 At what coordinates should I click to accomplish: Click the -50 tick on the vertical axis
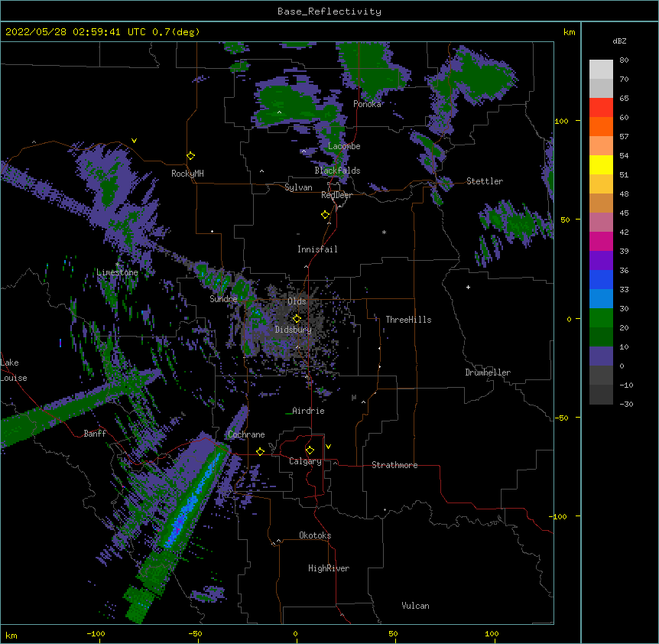pyautogui.click(x=561, y=418)
